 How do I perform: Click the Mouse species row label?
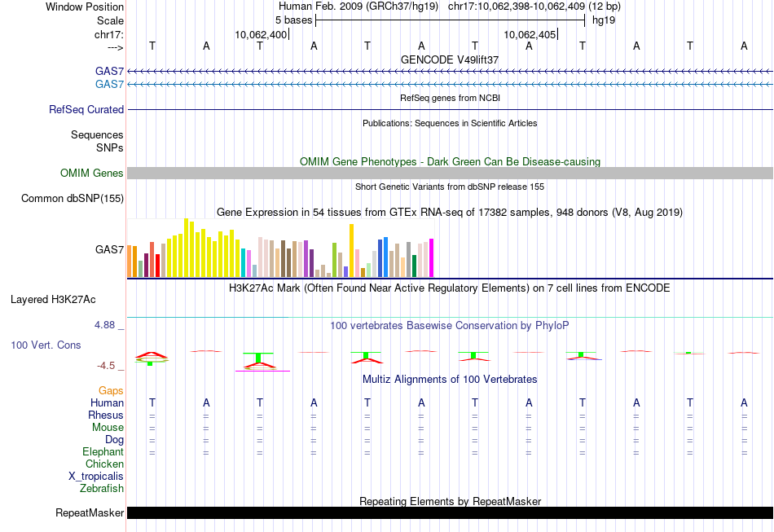108,428
